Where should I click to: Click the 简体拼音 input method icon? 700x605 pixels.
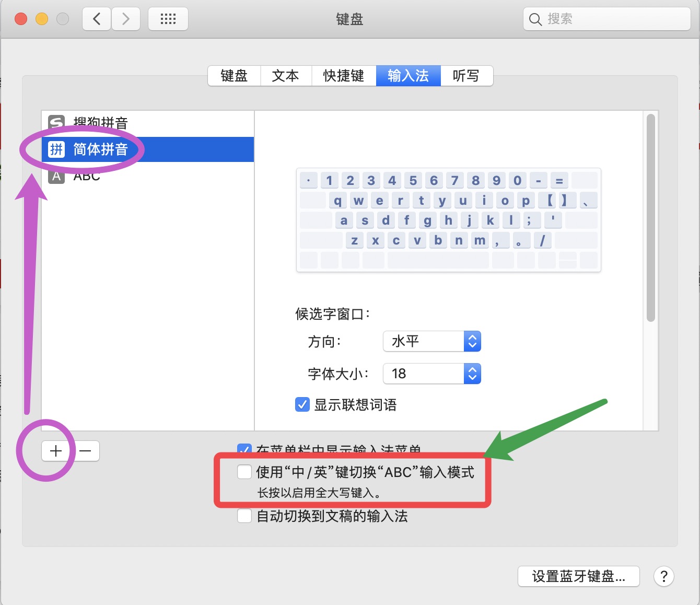tap(56, 149)
